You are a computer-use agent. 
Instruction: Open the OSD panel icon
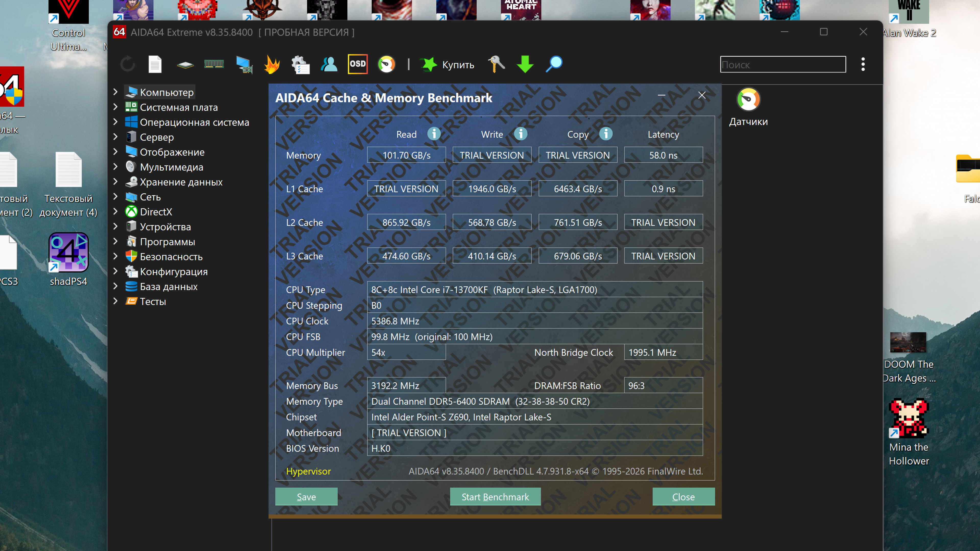(x=358, y=64)
